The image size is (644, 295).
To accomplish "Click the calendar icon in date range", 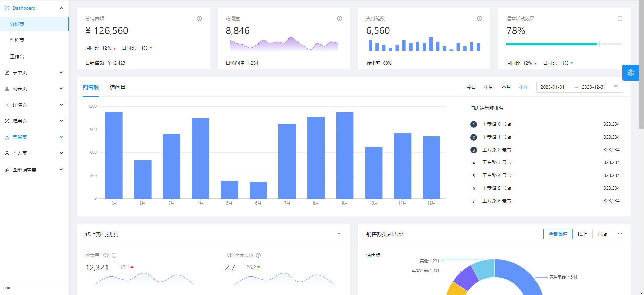I will 616,87.
